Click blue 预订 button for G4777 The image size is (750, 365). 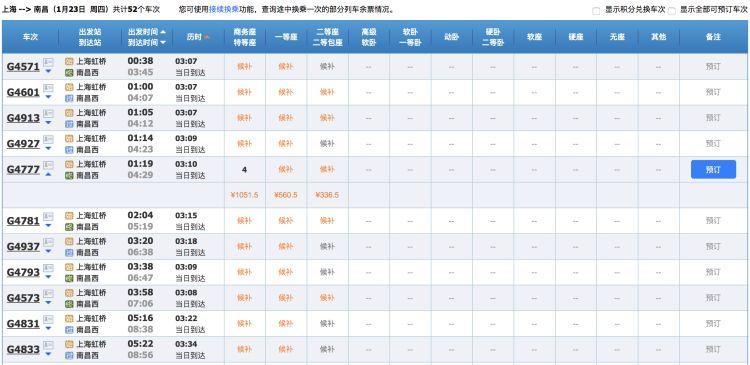click(713, 169)
